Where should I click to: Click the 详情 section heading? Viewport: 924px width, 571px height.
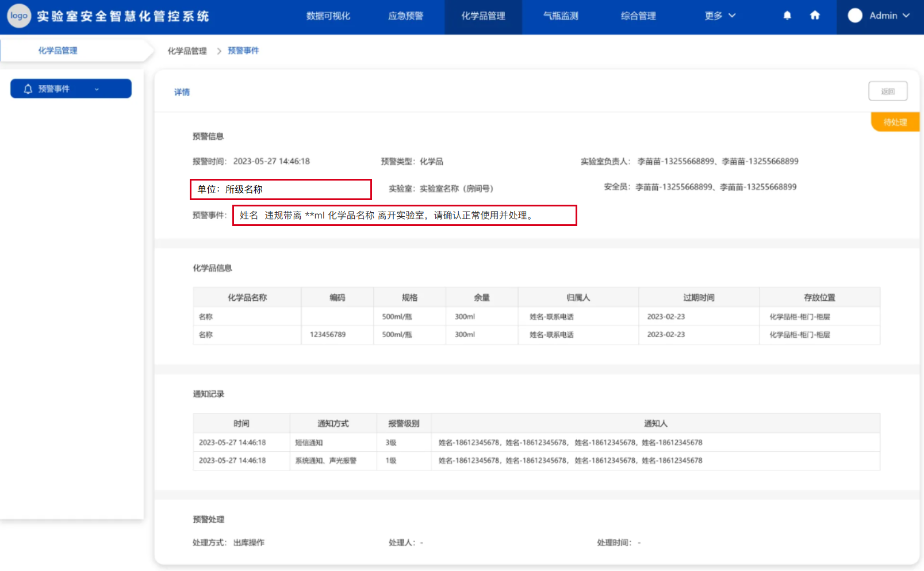[x=182, y=92]
